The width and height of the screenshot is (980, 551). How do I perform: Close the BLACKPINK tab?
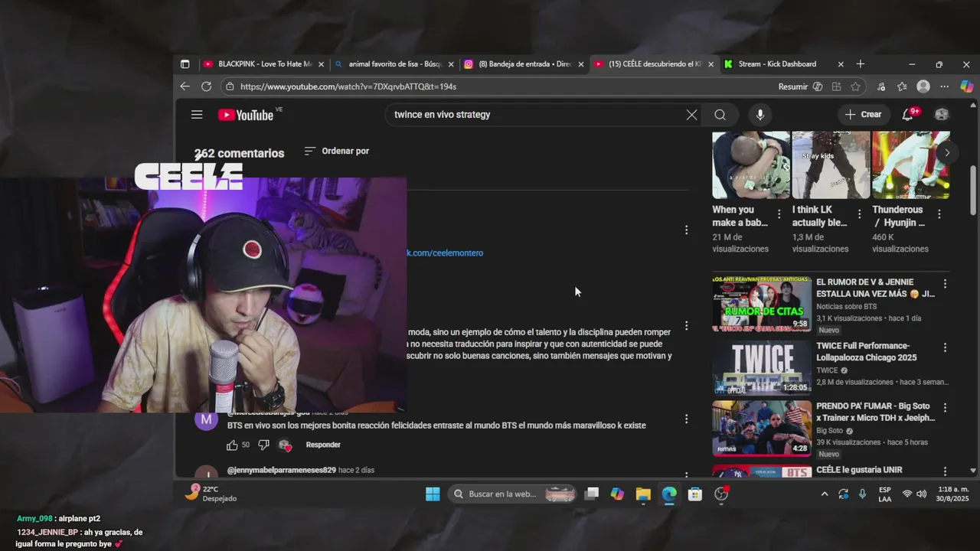click(321, 64)
